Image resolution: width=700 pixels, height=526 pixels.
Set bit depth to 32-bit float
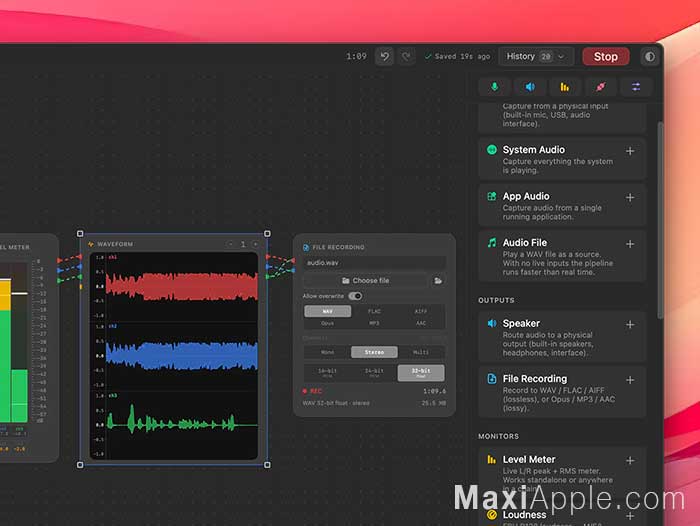pyautogui.click(x=421, y=373)
